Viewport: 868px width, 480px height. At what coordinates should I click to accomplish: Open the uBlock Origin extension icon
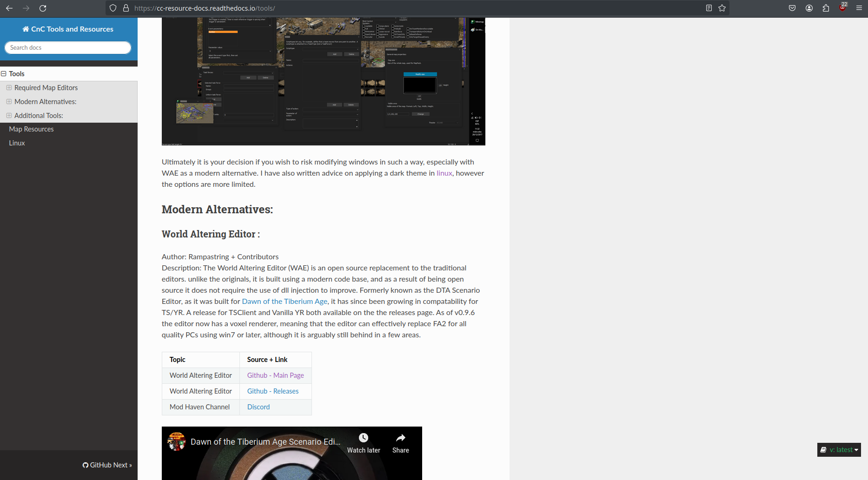pos(842,8)
